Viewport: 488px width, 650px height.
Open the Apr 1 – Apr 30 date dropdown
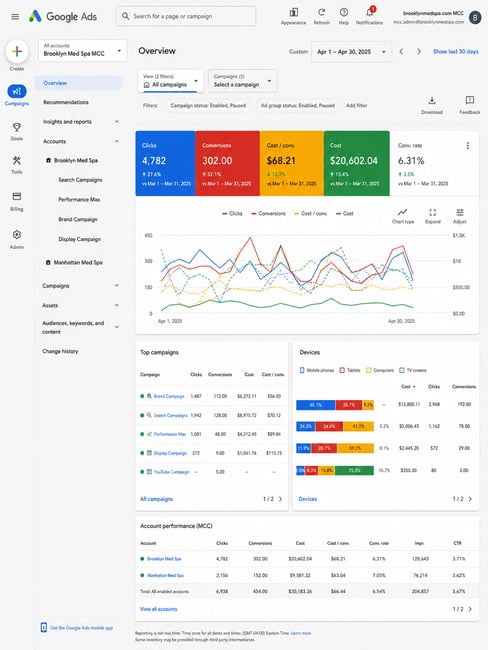[351, 52]
